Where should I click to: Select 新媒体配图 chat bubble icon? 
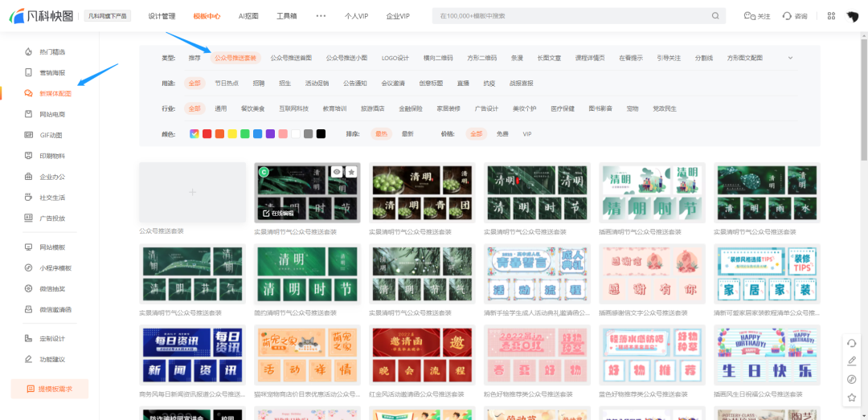click(x=29, y=93)
